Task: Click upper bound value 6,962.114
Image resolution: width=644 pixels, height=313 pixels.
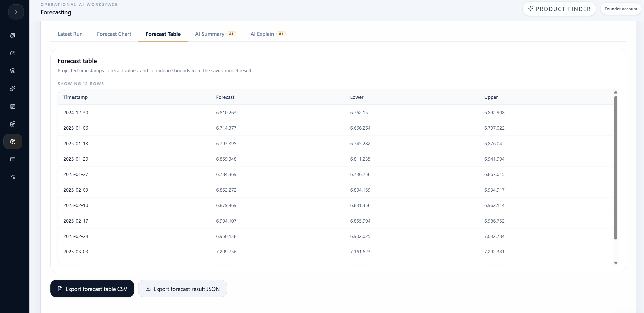Action: point(494,205)
